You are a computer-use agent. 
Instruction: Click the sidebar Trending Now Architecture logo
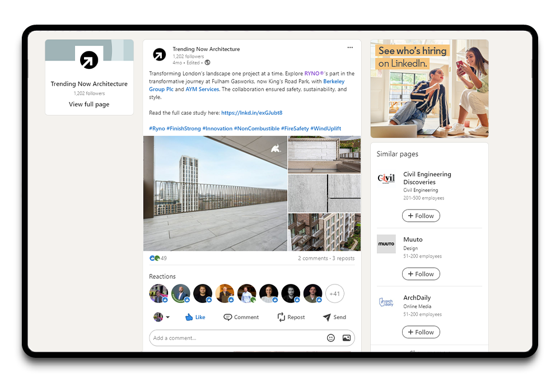(89, 59)
